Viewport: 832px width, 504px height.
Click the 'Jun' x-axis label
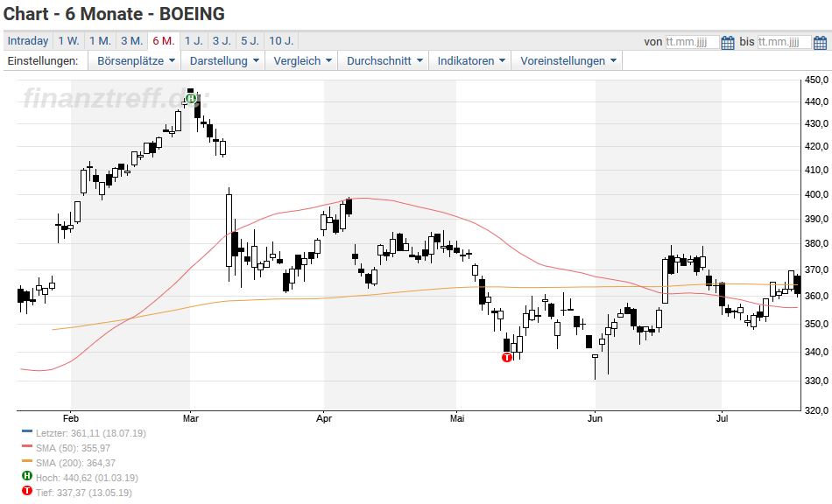click(595, 418)
